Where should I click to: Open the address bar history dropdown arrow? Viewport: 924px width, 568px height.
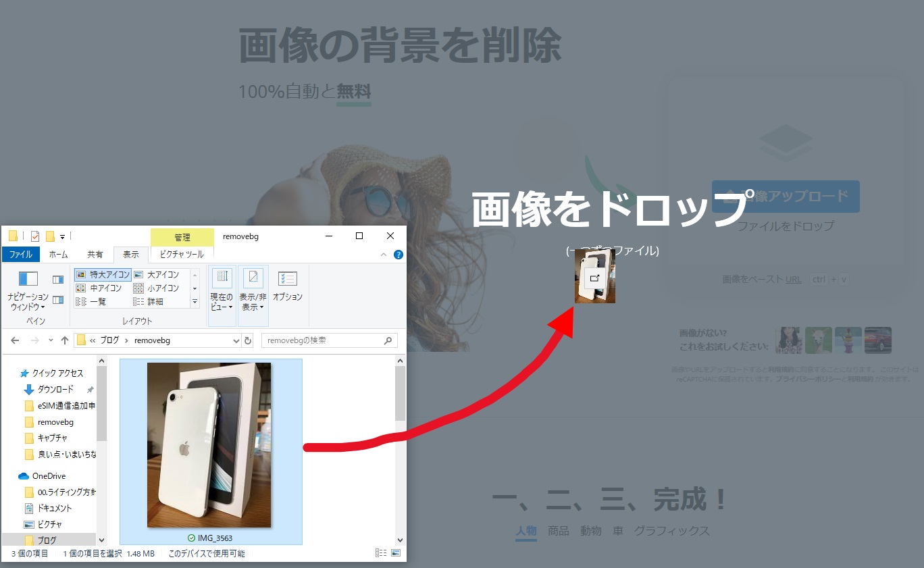(236, 340)
